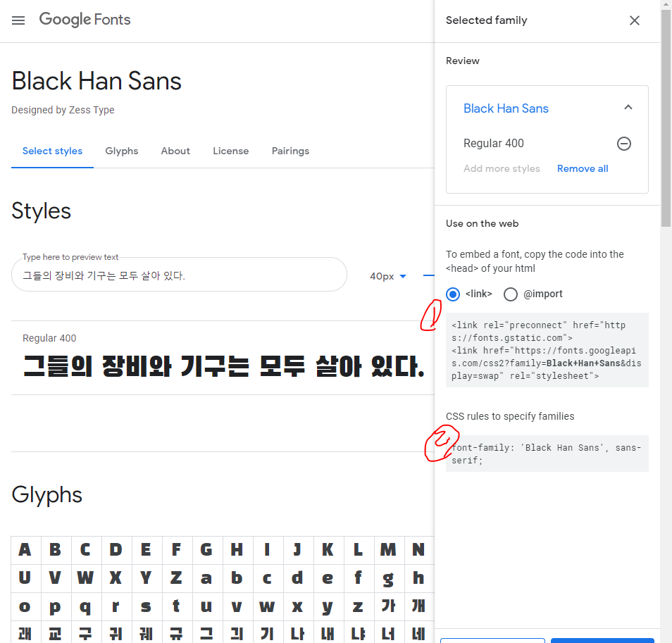Select the @import embed option

(x=510, y=294)
